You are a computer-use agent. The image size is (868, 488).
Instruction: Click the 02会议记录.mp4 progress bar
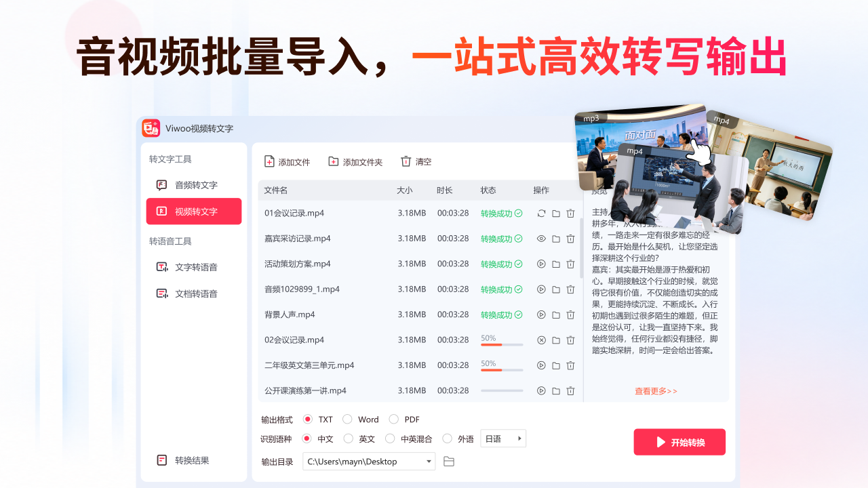coord(502,345)
